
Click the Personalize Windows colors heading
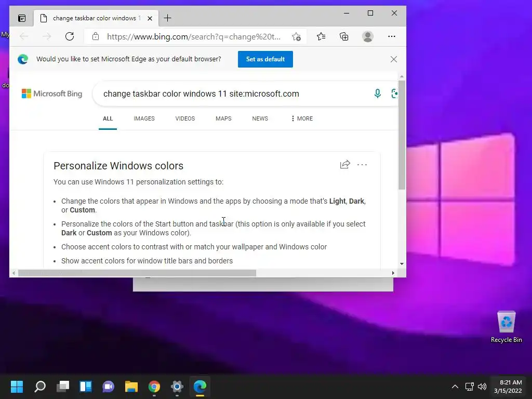pyautogui.click(x=118, y=166)
